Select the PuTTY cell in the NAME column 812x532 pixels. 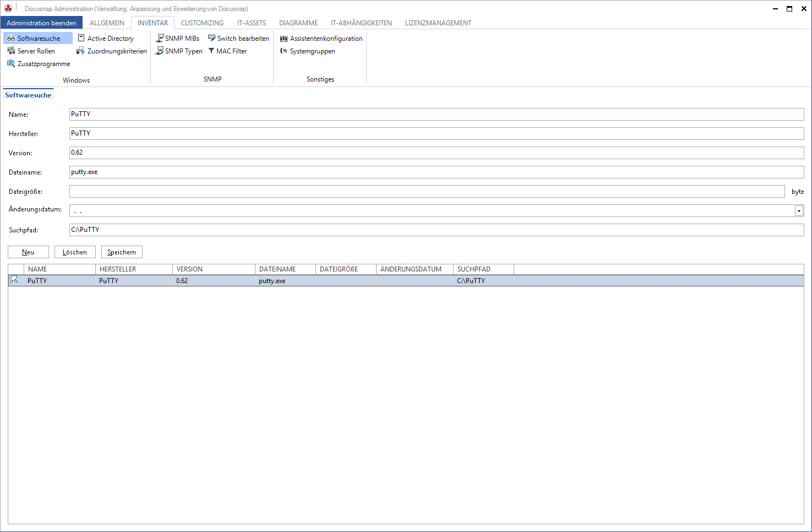click(x=59, y=280)
